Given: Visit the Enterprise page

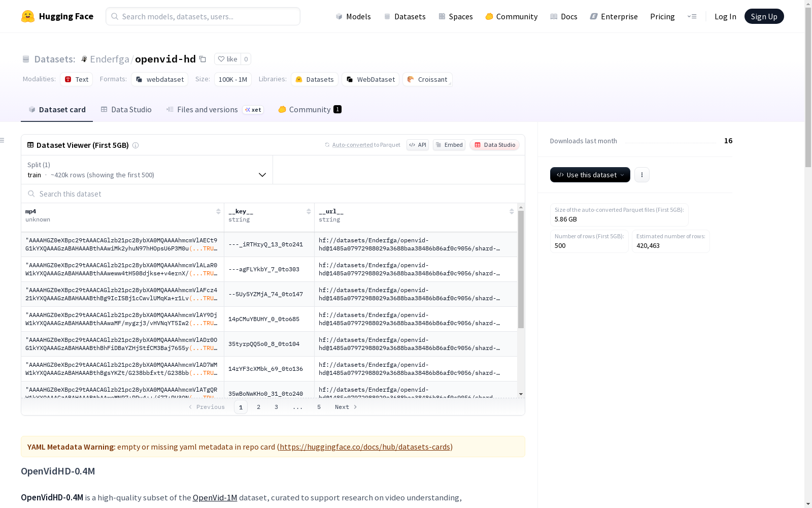Looking at the screenshot, I should [x=614, y=16].
